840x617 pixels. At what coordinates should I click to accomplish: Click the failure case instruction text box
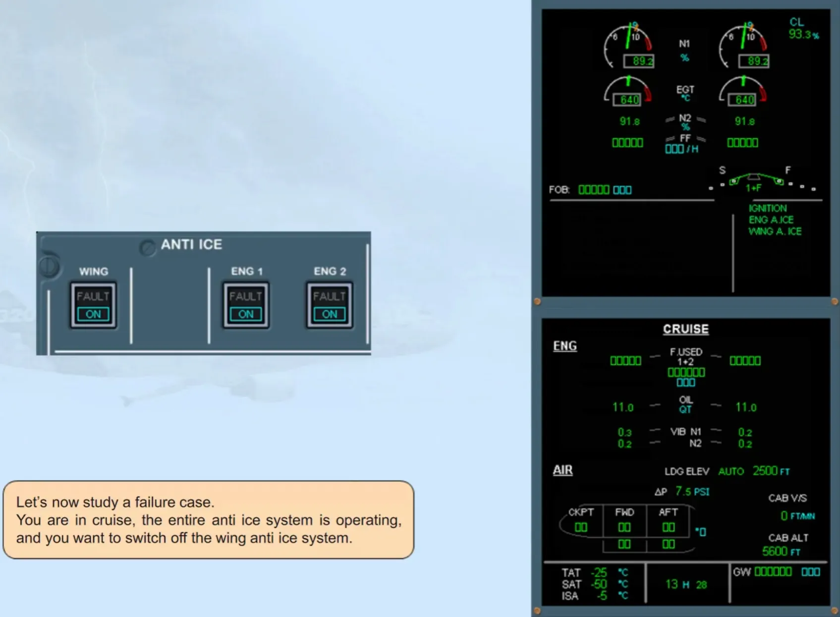coord(209,520)
